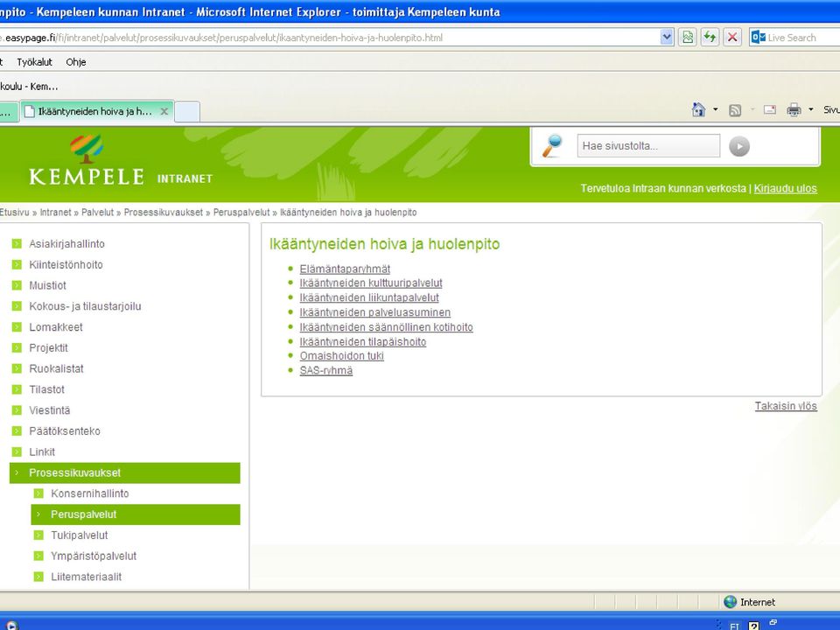This screenshot has width=840, height=630.
Task: Click the Read Mail icon
Action: click(770, 110)
